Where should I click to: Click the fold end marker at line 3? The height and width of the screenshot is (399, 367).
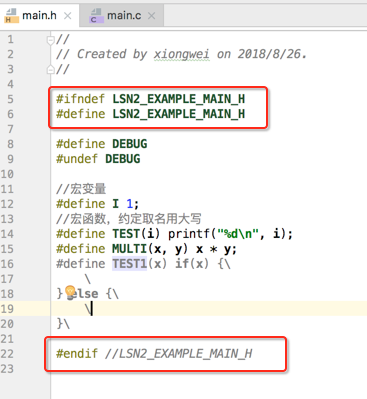coord(50,70)
